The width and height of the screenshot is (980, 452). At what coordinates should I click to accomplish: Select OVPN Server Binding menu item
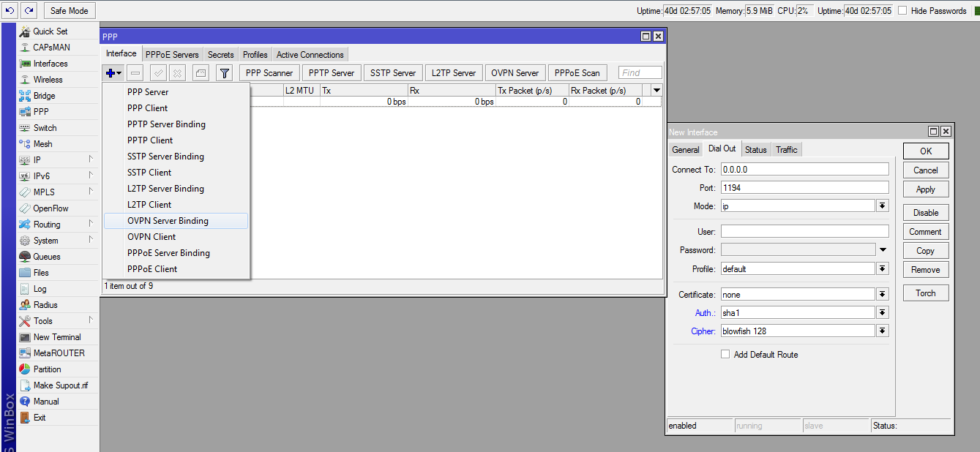pyautogui.click(x=176, y=221)
